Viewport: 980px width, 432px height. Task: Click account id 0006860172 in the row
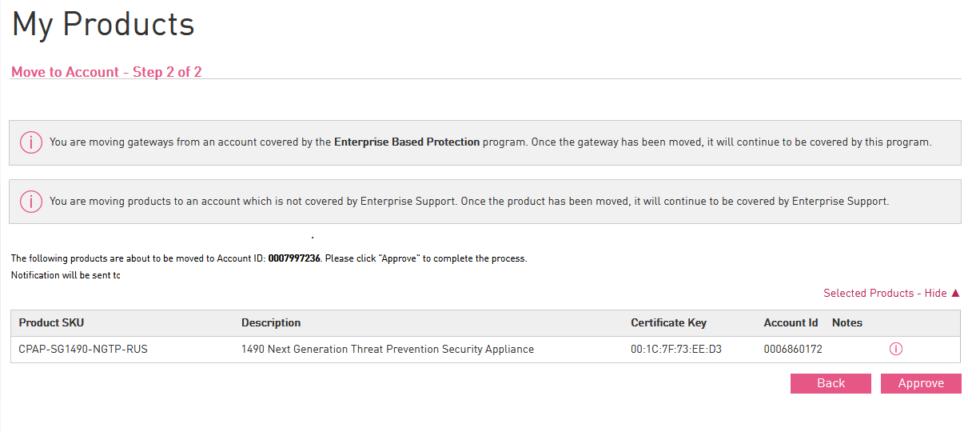793,350
